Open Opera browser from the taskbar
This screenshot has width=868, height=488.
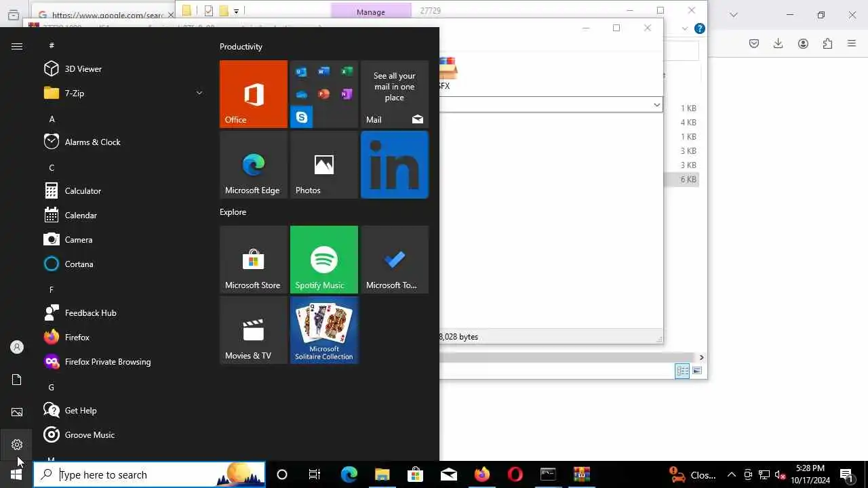(515, 474)
